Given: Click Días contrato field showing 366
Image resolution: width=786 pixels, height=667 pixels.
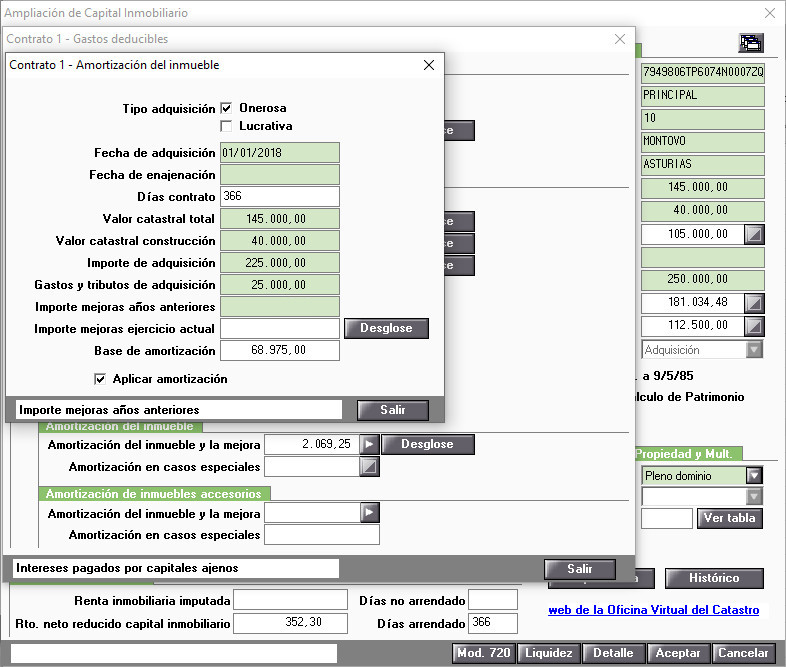Looking at the screenshot, I should coord(280,196).
